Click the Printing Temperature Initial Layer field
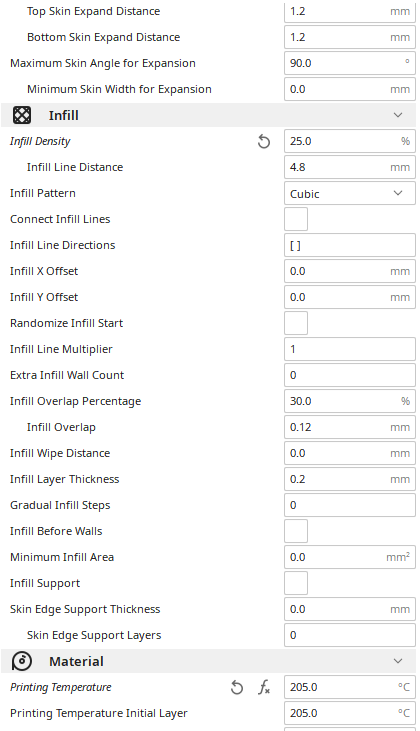 350,713
